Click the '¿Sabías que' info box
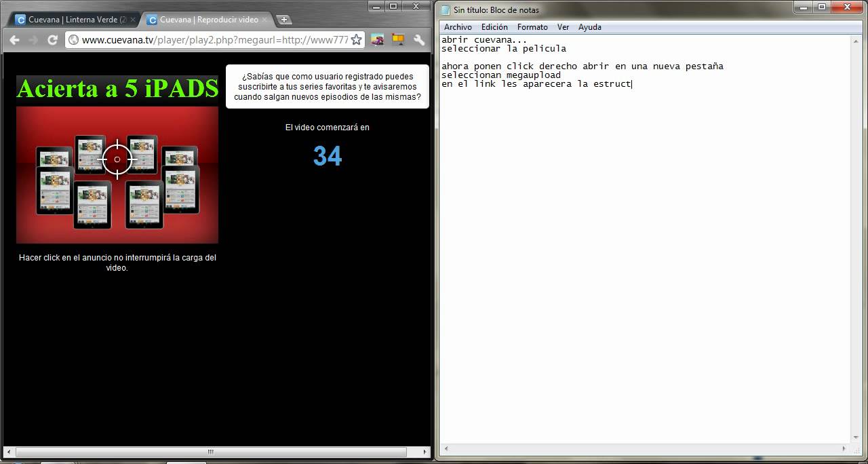The image size is (868, 464). pos(328,87)
